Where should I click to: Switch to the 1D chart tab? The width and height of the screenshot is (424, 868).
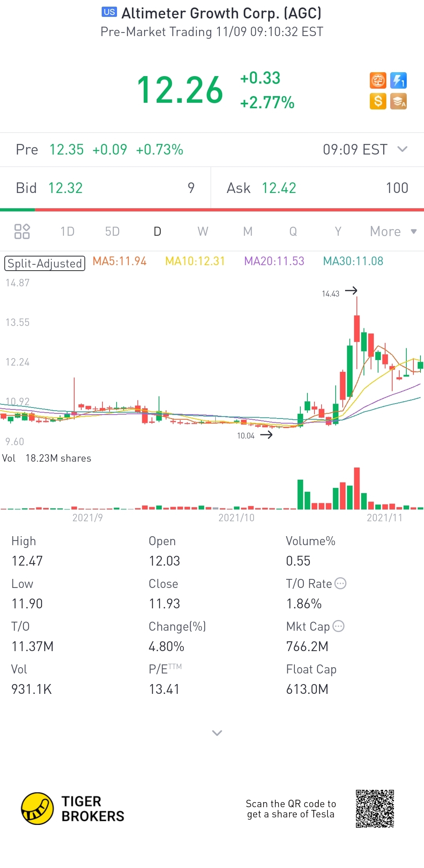pyautogui.click(x=67, y=231)
